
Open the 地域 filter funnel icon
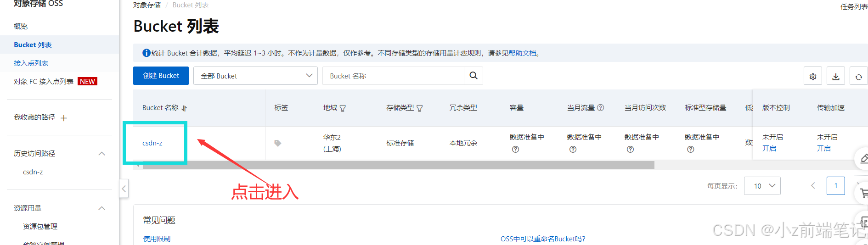pyautogui.click(x=343, y=108)
